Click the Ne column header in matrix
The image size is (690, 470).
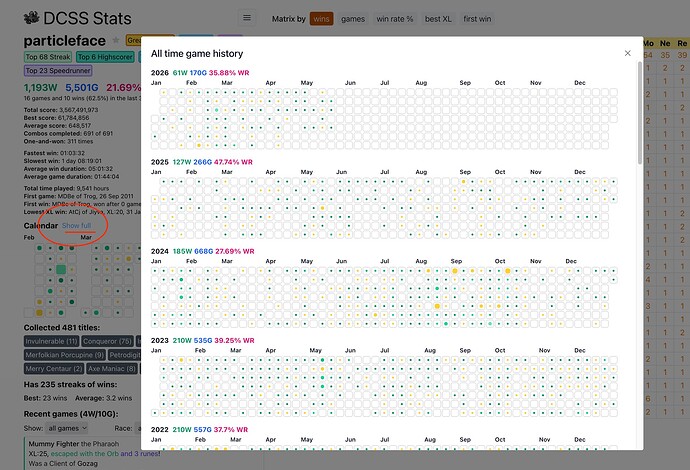click(x=665, y=43)
